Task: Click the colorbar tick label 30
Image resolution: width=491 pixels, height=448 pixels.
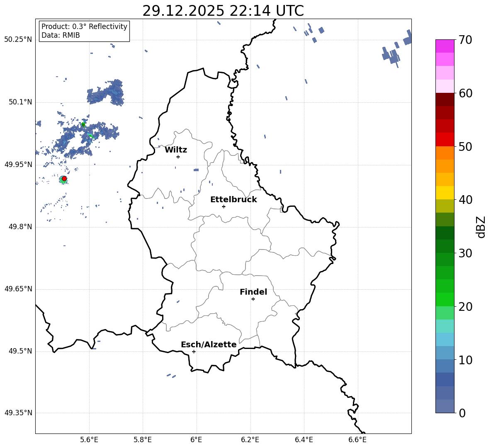Action: click(465, 253)
